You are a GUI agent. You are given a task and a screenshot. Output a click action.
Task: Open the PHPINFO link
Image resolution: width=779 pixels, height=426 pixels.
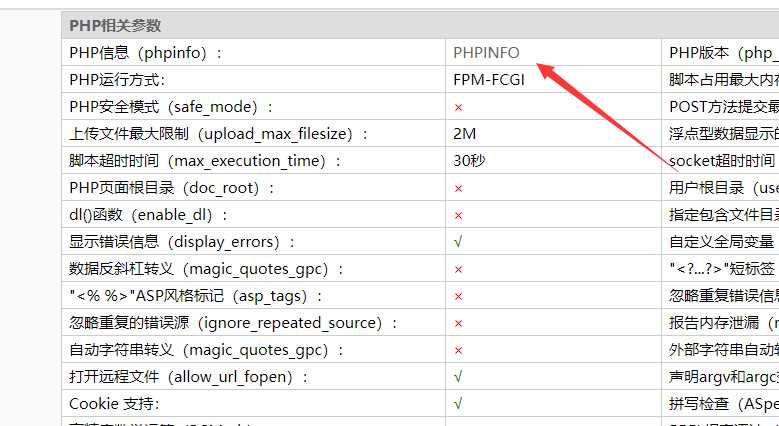point(486,53)
